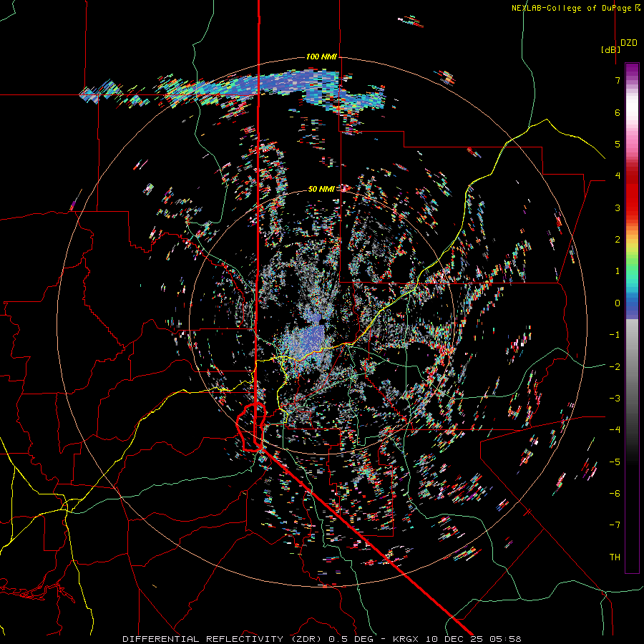Click the 100 NMI range ring label
This screenshot has width=644, height=644.
click(321, 57)
